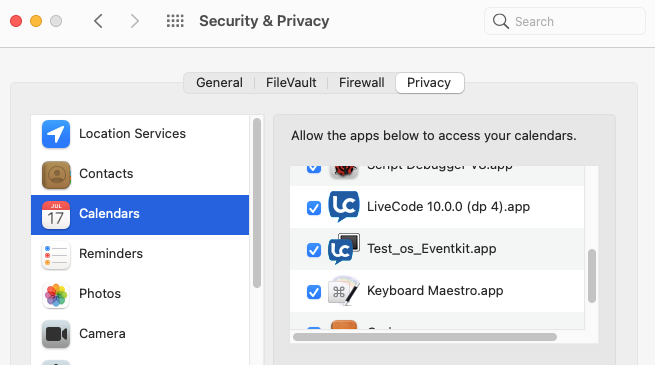Viewport: 655px width, 365px height.
Task: Click the Keyboard Maestro app icon
Action: 343,291
